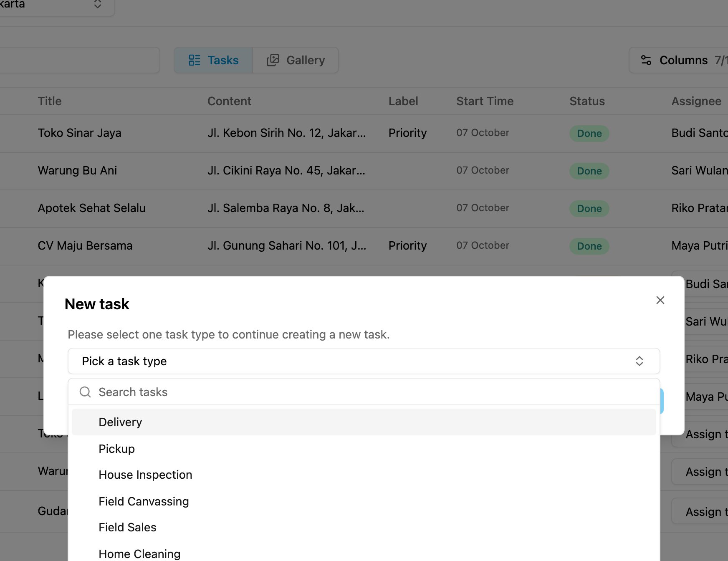
Task: Click the Done status of Toko Sinar Jaya
Action: 589,134
